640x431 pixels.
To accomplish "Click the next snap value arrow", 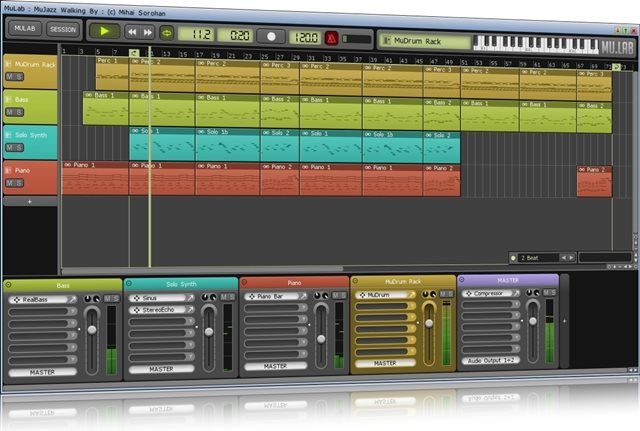I will tap(571, 258).
